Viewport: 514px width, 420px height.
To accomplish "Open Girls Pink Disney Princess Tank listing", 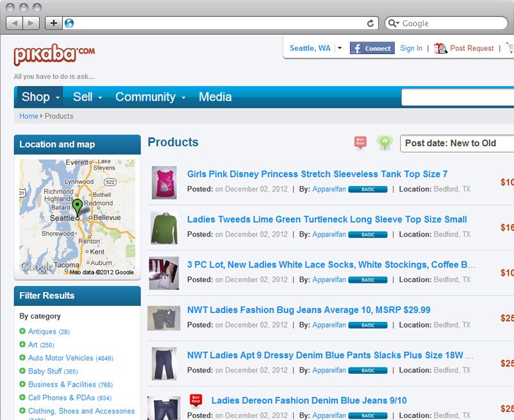I will [317, 174].
